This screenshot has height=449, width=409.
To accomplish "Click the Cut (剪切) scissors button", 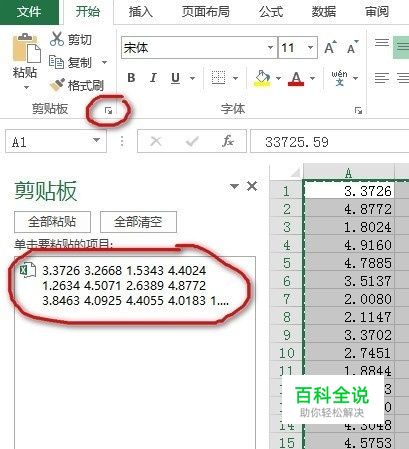I will point(70,40).
